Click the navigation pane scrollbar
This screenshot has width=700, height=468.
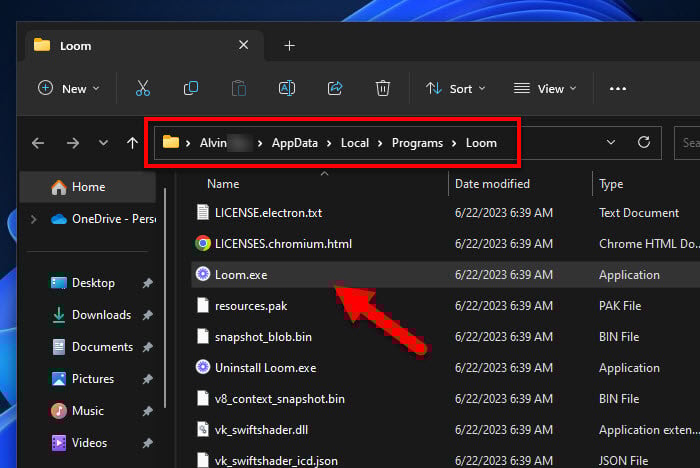(x=165, y=298)
